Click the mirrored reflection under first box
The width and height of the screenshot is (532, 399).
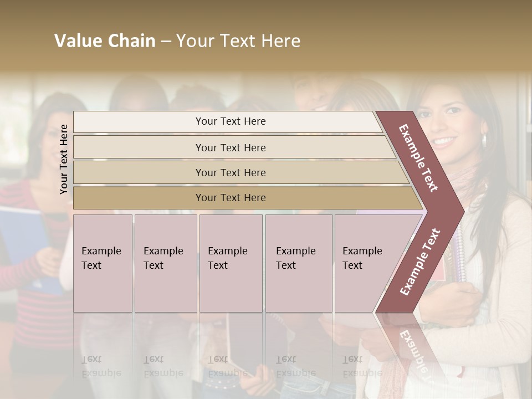click(101, 366)
